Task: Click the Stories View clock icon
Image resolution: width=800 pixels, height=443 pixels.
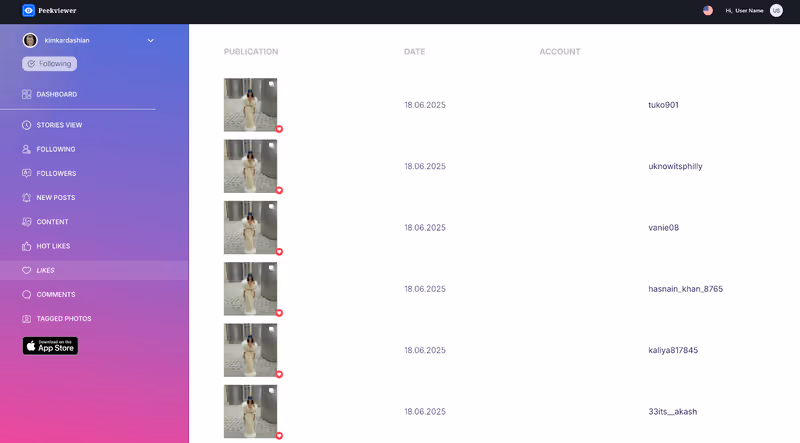Action: (x=27, y=125)
